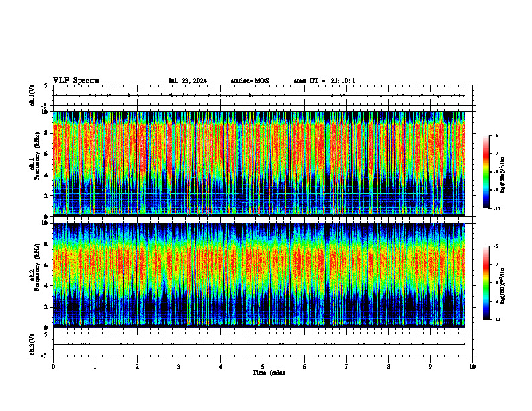Click the ch.2 "Frequency (kHz)" axis label
532x411 pixels.
37,267
